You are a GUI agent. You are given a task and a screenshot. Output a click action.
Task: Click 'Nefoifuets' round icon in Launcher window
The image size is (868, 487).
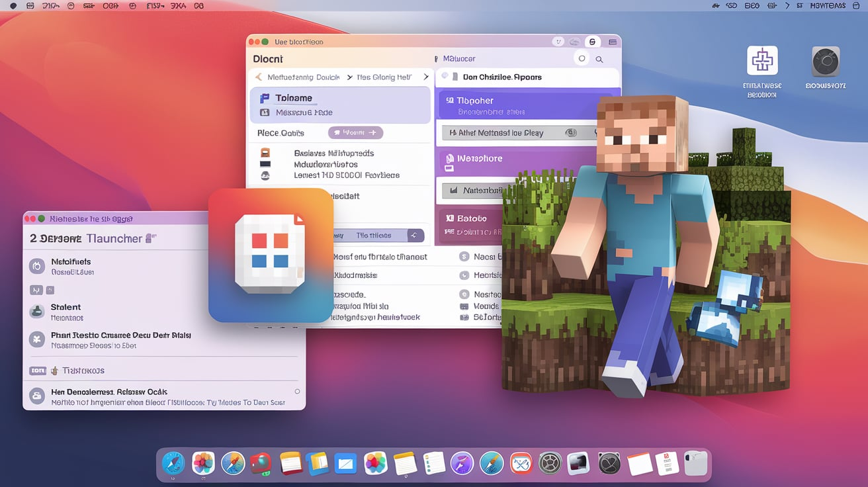pos(37,267)
